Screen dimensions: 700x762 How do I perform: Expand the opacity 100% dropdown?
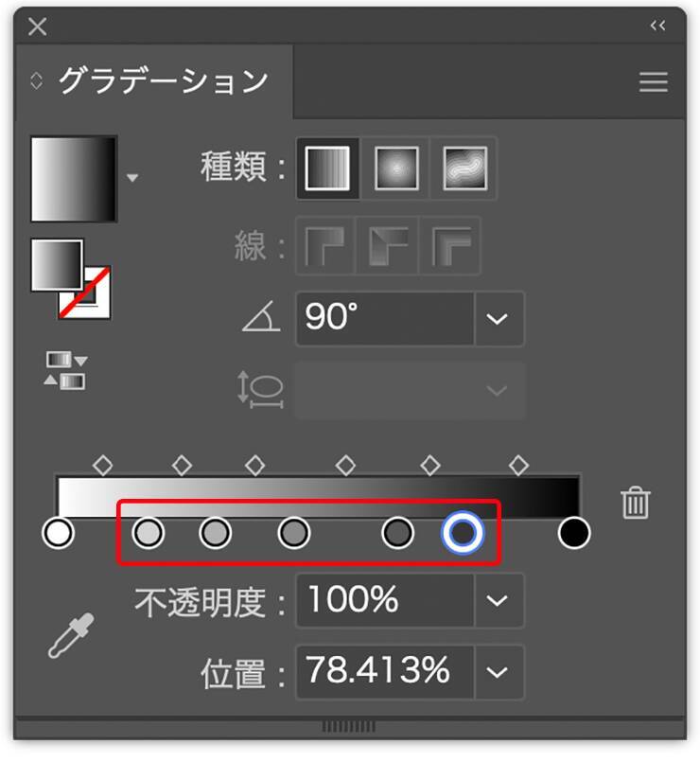[498, 600]
